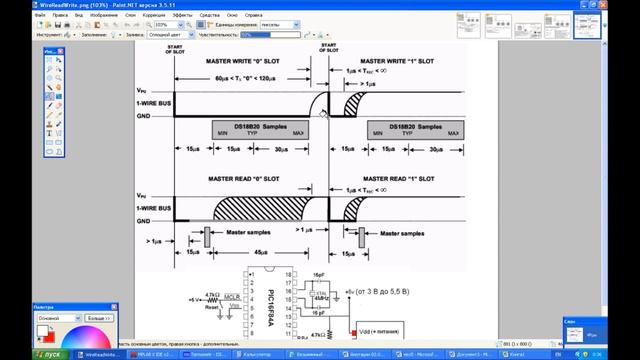This screenshot has width=640, height=360.
Task: Select the Recolor tool
Action: click(59, 124)
